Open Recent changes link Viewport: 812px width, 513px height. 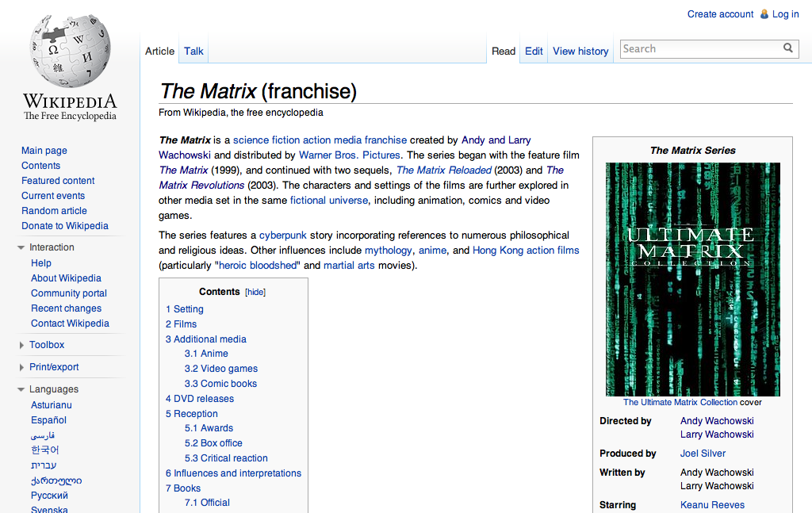[x=67, y=308]
